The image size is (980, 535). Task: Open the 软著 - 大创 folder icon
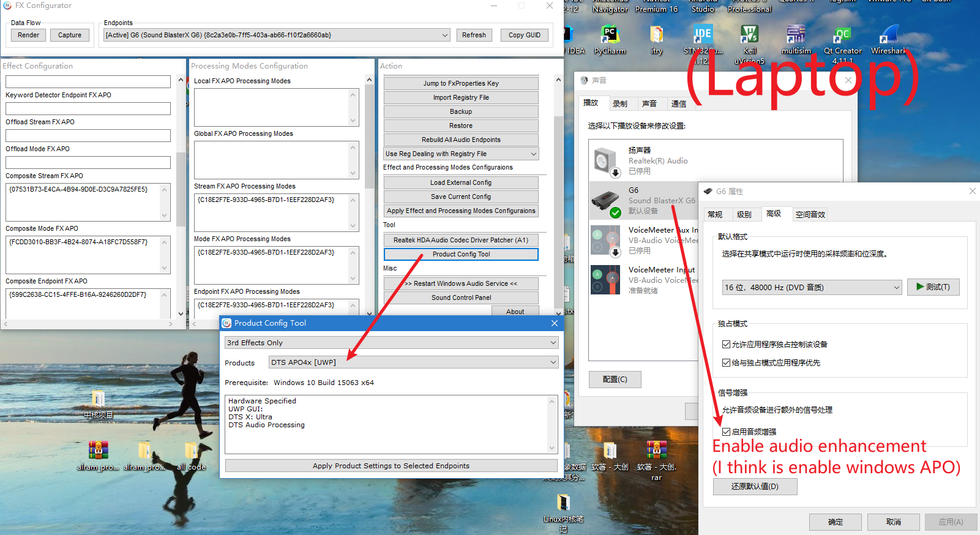point(610,451)
